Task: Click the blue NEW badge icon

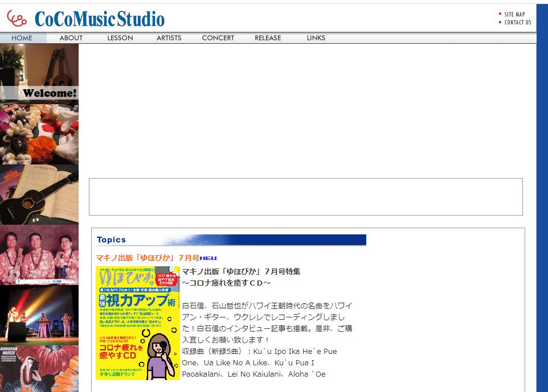Action: coord(208,258)
